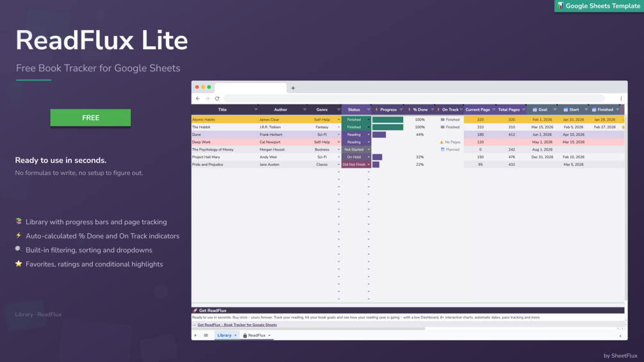Open filter for Author column
The height and width of the screenshot is (362, 644).
coord(304,110)
